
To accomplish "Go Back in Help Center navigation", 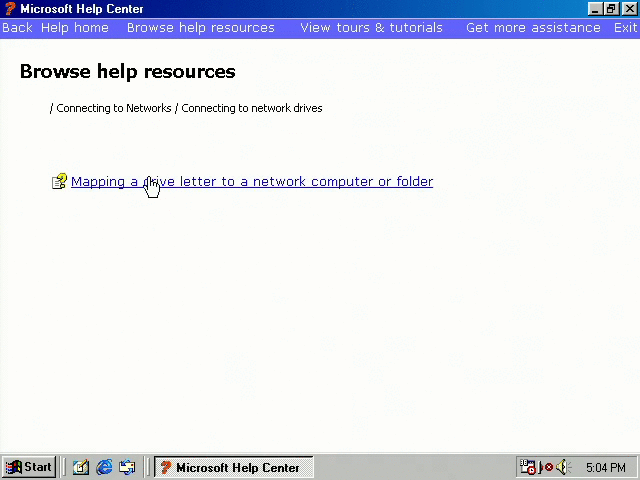I will click(x=17, y=28).
